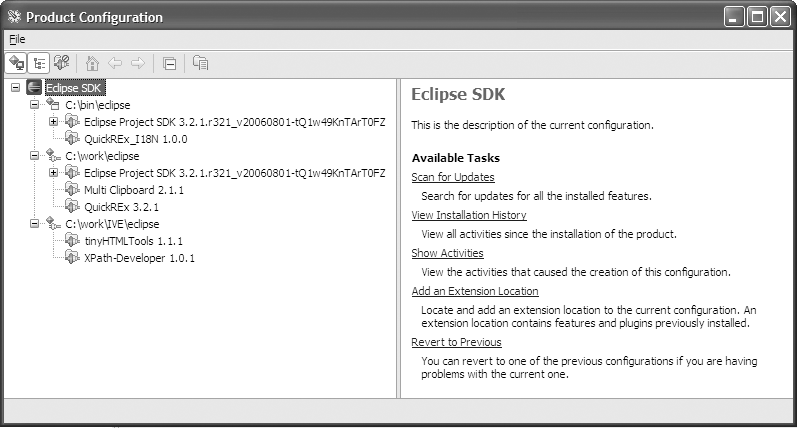Click the Back arrow toolbar icon

pos(115,63)
